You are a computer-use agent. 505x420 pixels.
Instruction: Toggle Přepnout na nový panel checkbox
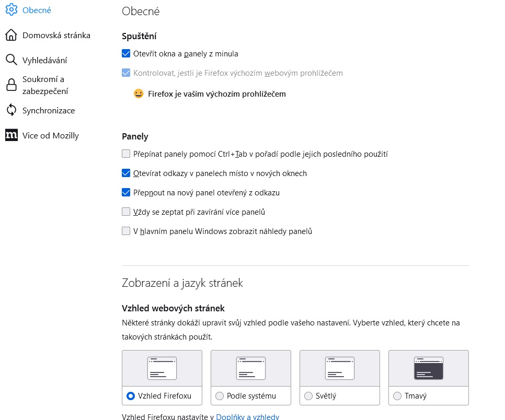coord(126,192)
